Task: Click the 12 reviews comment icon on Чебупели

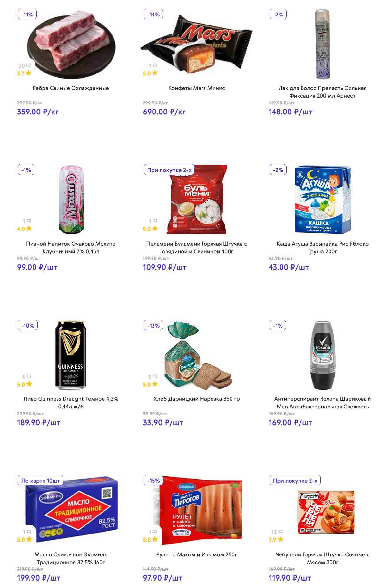Action: click(x=281, y=532)
